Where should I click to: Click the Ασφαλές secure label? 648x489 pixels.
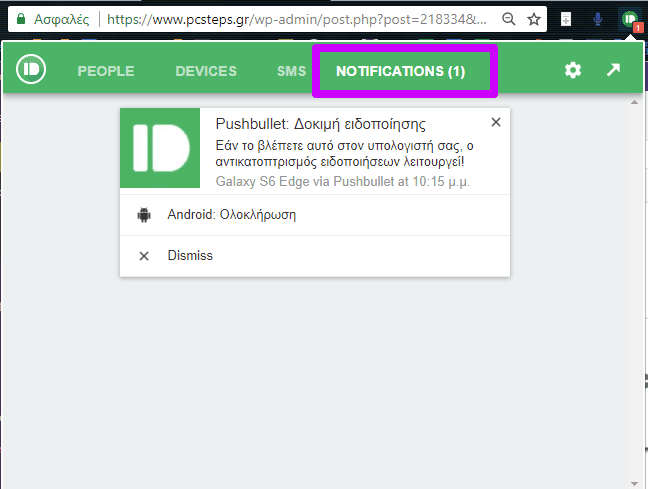pyautogui.click(x=62, y=19)
